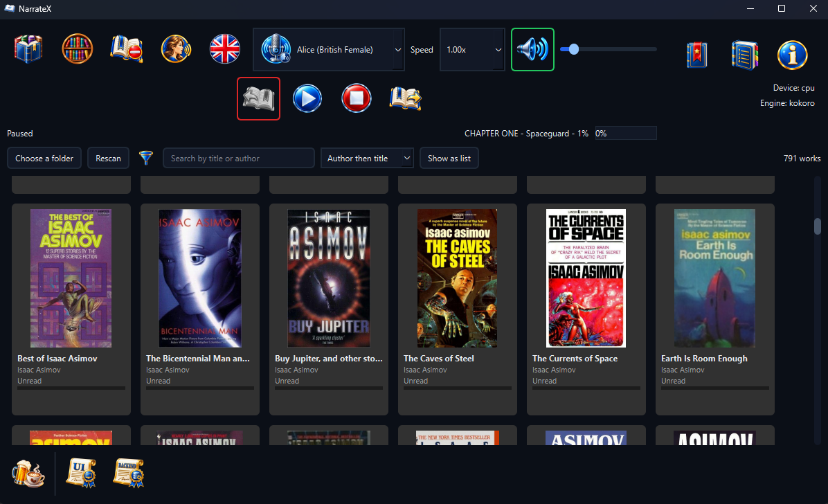Focus the Search by title or author field
828x504 pixels.
239,159
